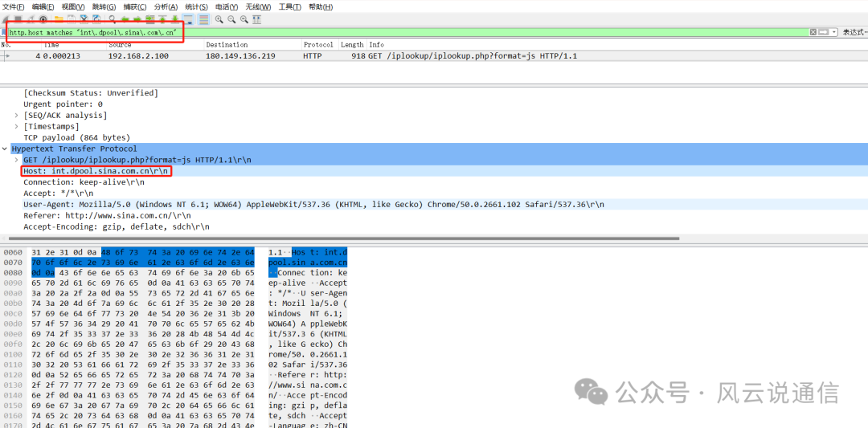The image size is (868, 428).
Task: Clear the display filter with the X button
Action: [813, 32]
